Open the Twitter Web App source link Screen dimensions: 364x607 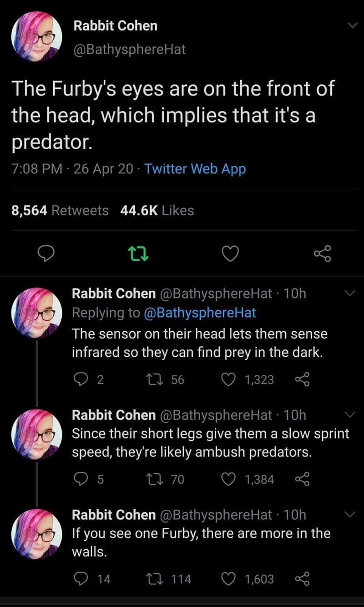tap(195, 169)
